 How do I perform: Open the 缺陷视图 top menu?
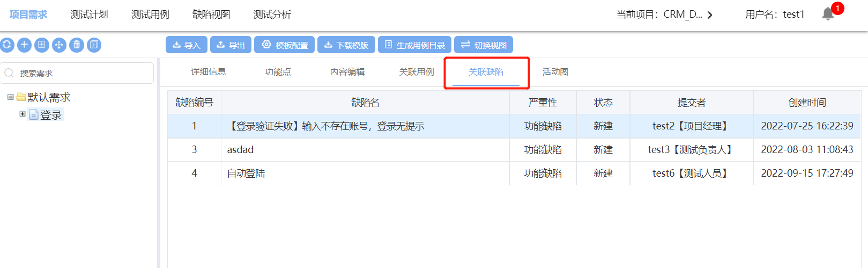[211, 15]
